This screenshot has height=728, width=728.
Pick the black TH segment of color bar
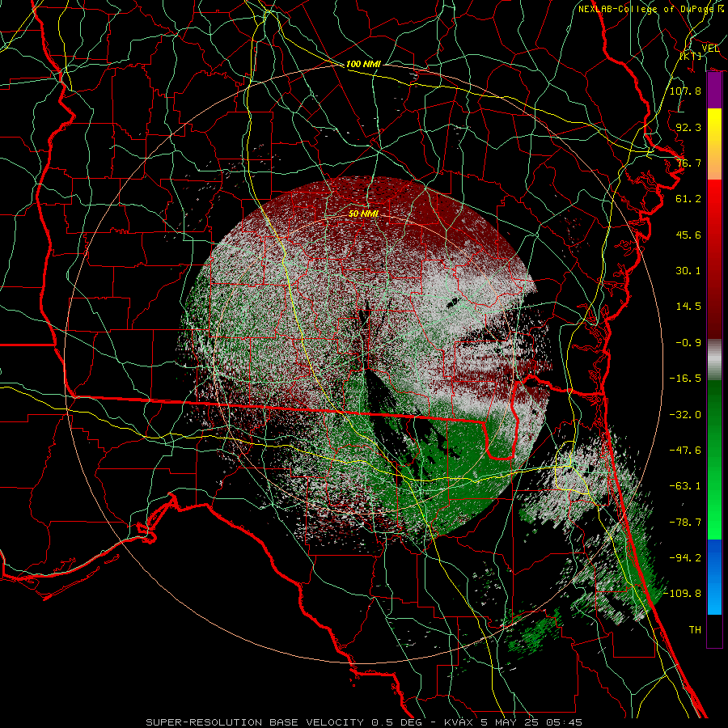[x=714, y=631]
